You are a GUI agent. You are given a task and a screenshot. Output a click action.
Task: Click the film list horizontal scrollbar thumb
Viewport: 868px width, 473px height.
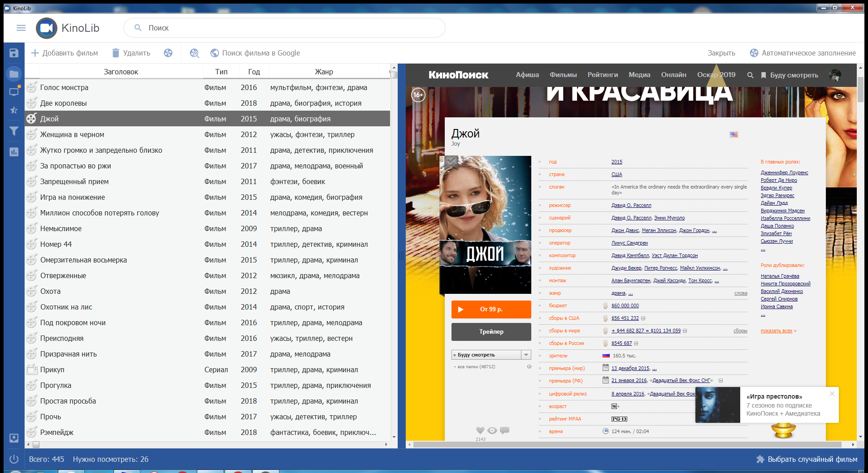[36, 445]
